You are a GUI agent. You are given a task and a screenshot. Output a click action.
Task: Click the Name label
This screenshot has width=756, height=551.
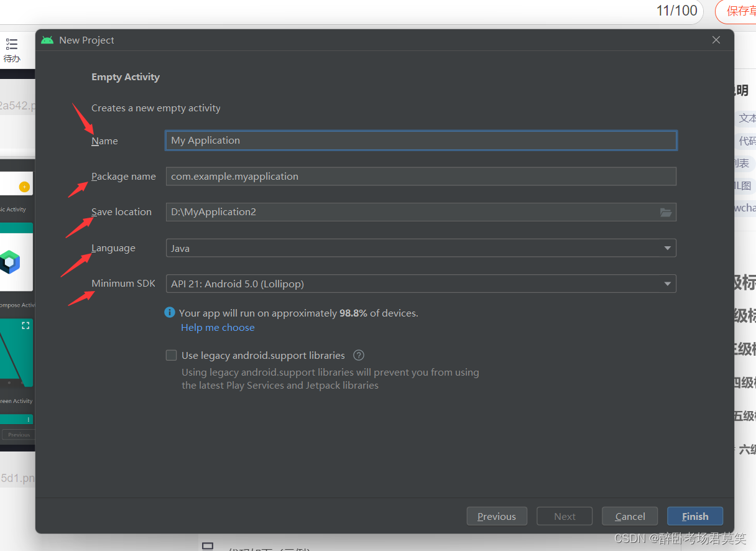104,141
